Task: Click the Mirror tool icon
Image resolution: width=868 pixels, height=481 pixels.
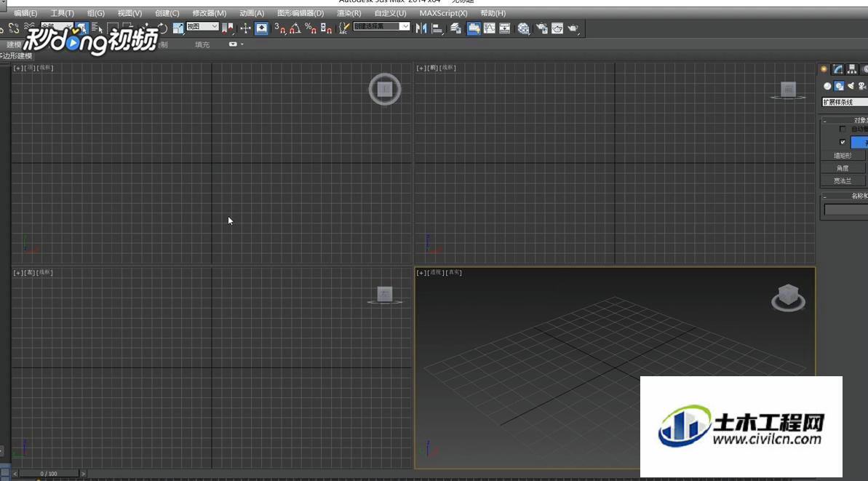Action: pos(421,28)
